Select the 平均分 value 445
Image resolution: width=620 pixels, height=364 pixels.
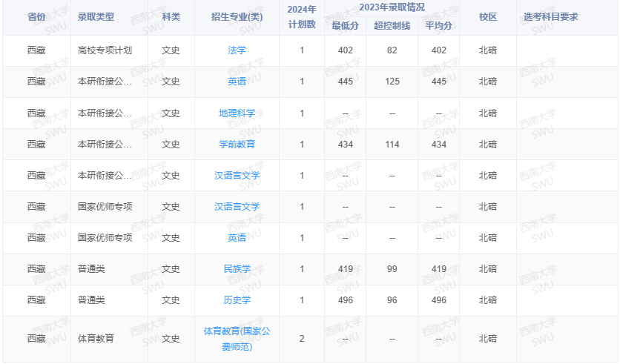click(x=439, y=82)
